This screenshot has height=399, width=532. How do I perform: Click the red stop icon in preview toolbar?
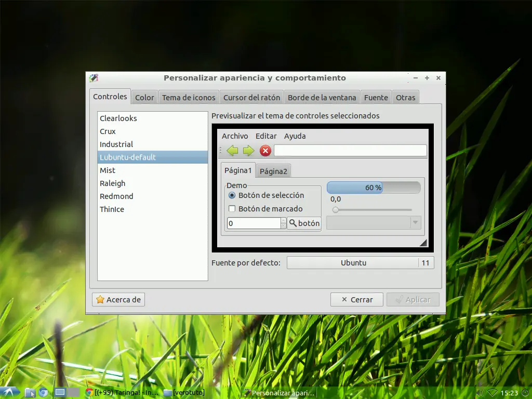click(265, 151)
